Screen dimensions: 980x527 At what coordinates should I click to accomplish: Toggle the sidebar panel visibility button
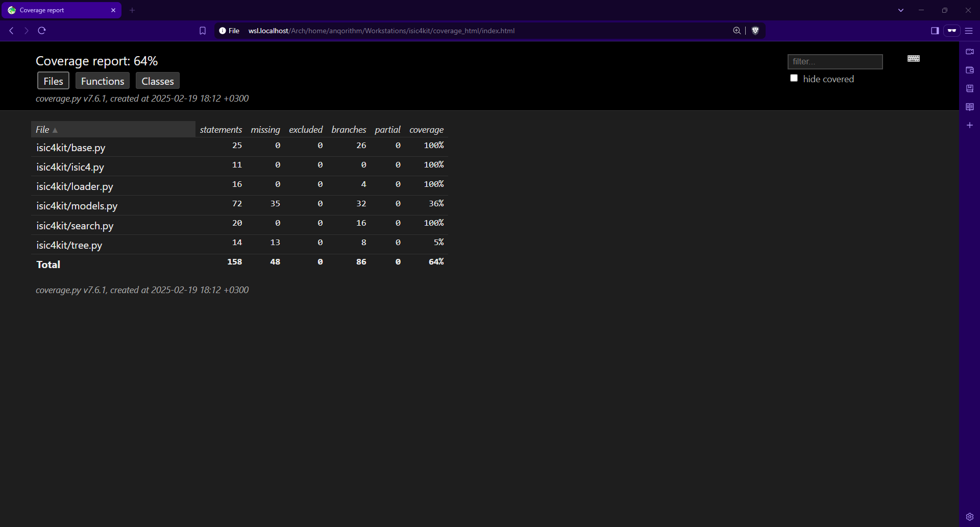pos(935,31)
